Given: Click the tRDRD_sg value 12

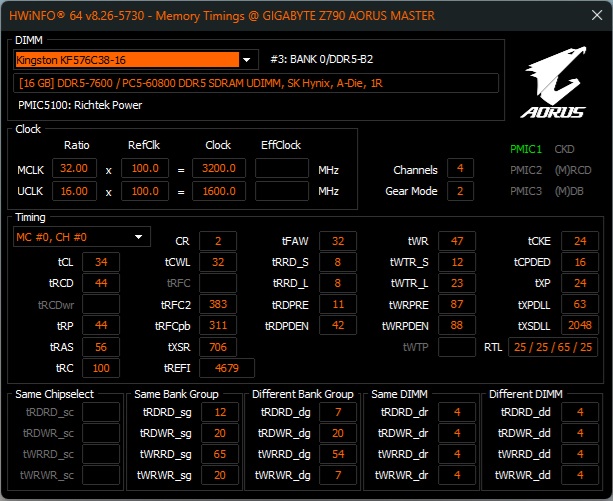Looking at the screenshot, I should [x=220, y=412].
